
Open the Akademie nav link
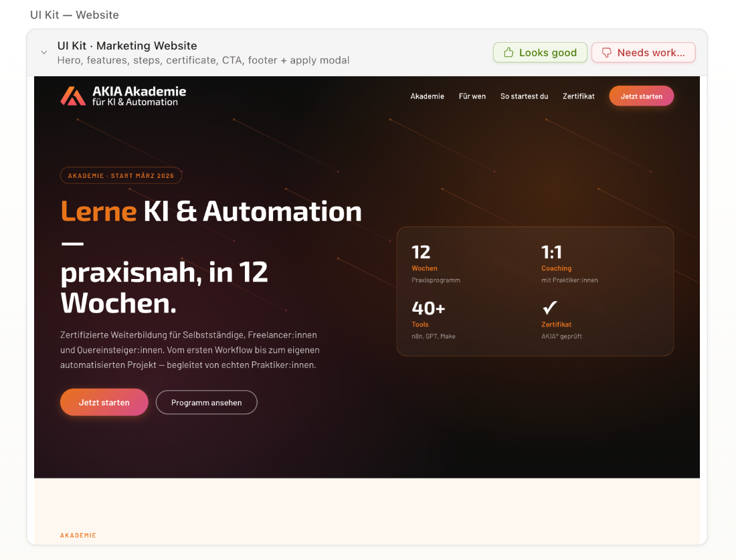pos(427,96)
